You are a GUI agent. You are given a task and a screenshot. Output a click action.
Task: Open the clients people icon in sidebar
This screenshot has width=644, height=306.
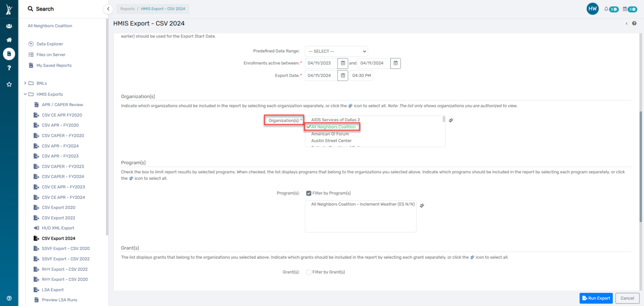(x=9, y=26)
